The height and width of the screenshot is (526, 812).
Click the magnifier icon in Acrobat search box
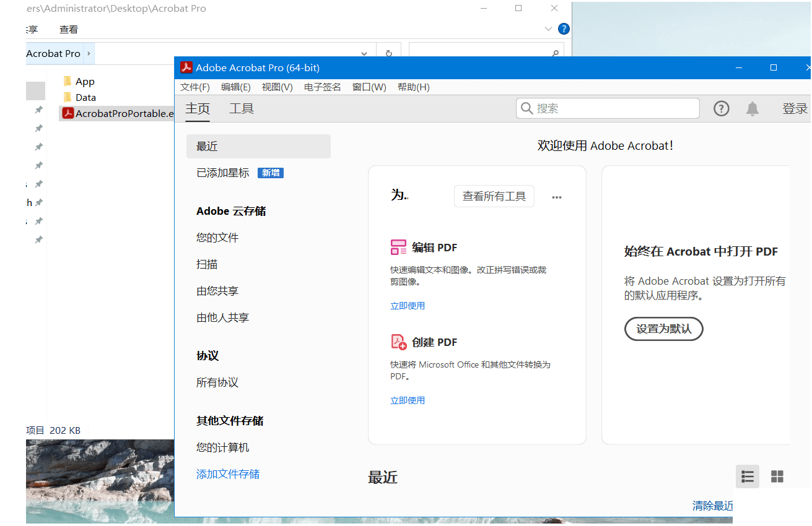pos(527,108)
